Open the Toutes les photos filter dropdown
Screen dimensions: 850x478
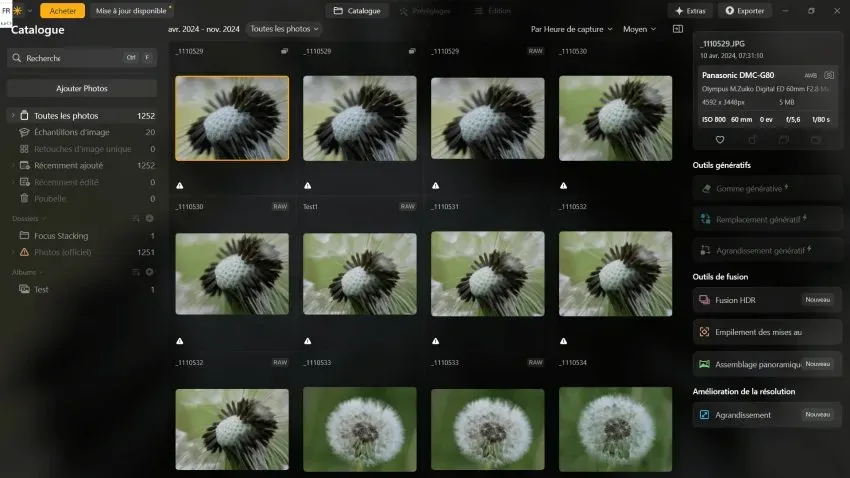tap(284, 29)
